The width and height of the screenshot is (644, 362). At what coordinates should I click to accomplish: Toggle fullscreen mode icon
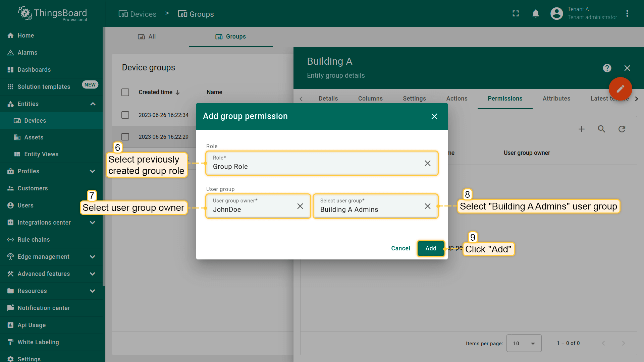pos(516,13)
